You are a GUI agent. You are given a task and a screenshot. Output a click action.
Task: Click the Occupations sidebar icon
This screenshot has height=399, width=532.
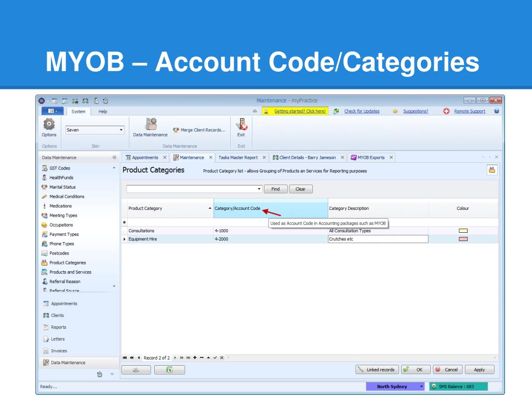(45, 225)
